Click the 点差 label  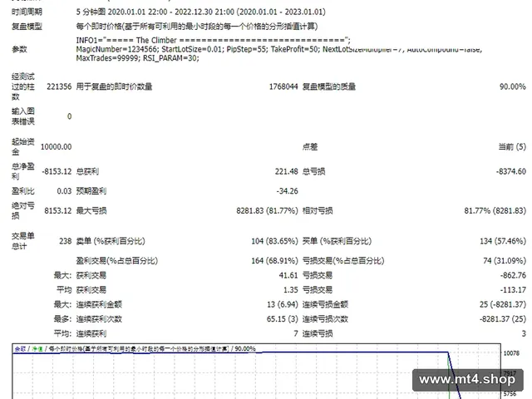(310, 146)
